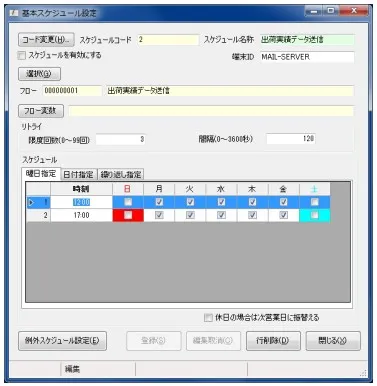Toggle Tuesday checkbox in 17:00 row
Viewport: 377px width, 386px height.
(x=190, y=215)
